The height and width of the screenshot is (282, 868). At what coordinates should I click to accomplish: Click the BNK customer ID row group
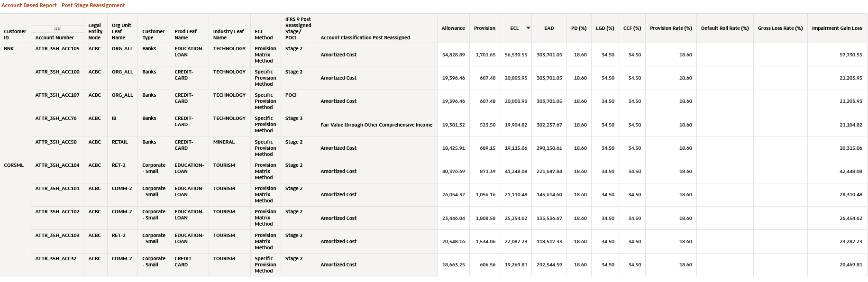coord(9,49)
